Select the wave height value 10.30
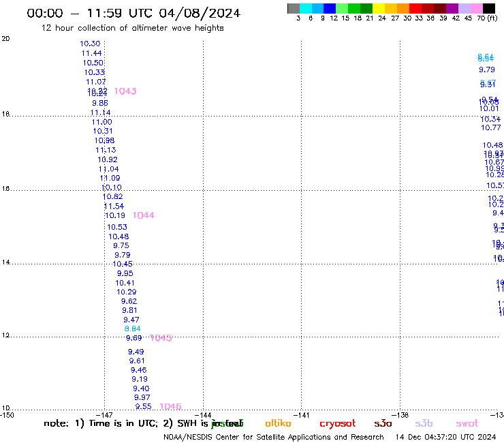The height and width of the screenshot is (443, 504). pyautogui.click(x=90, y=44)
